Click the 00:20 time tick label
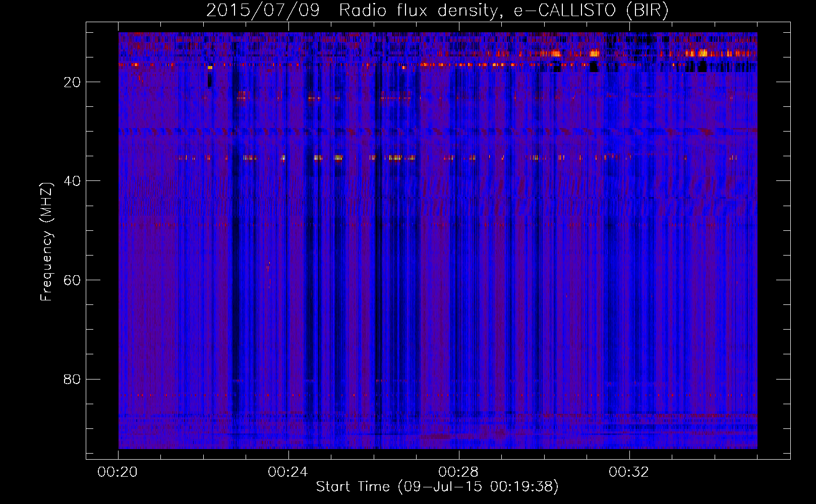 click(118, 472)
